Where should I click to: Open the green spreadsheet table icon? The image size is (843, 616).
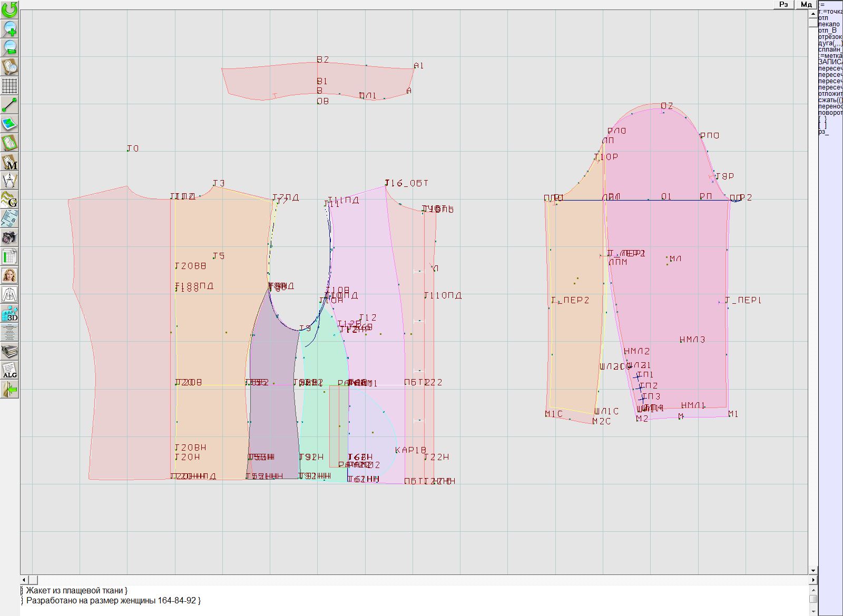point(9,257)
